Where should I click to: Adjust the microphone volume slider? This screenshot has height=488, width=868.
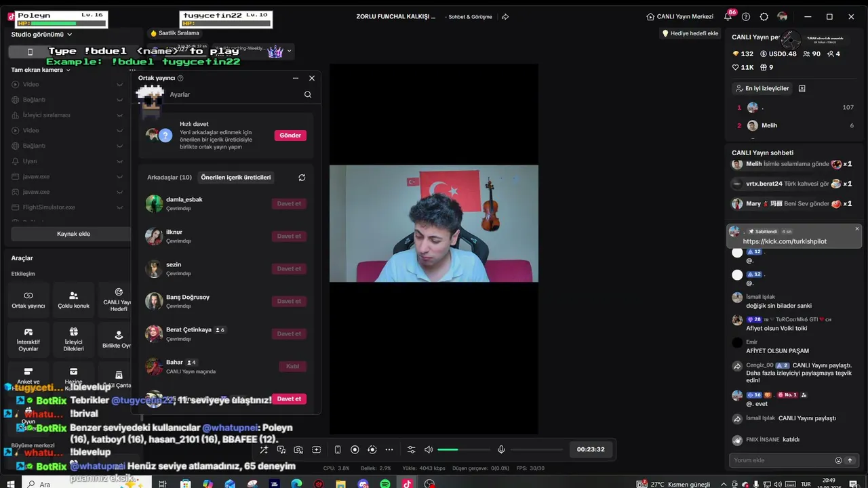tap(537, 449)
